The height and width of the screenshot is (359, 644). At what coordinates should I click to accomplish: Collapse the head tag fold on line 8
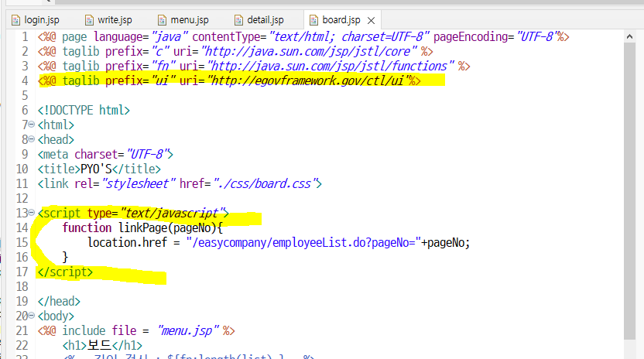(32, 139)
